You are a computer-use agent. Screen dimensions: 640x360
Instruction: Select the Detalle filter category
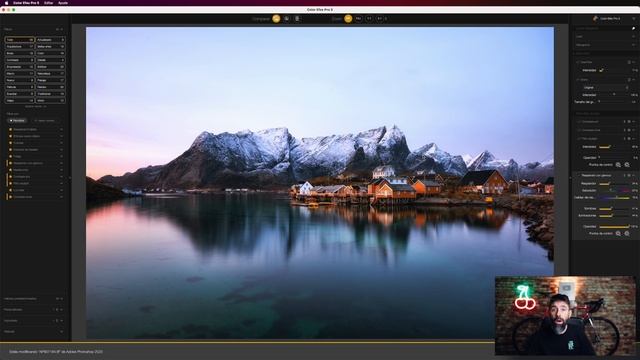pos(50,60)
